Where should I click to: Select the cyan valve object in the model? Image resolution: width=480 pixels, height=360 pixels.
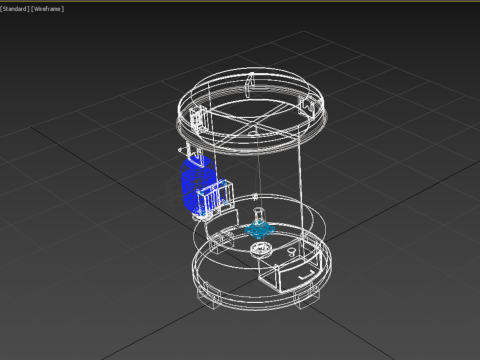pos(260,230)
